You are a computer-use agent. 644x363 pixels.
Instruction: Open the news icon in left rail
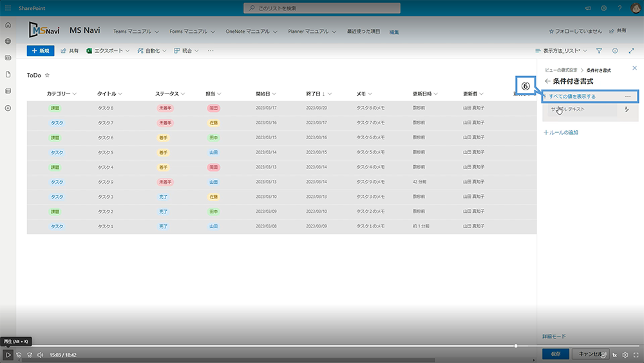point(8,58)
